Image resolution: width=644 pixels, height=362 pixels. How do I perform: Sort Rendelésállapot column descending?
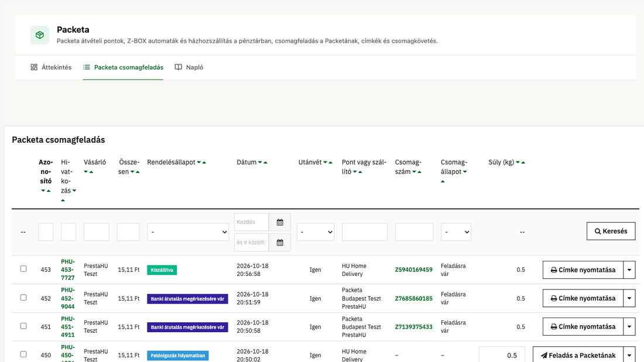click(199, 163)
